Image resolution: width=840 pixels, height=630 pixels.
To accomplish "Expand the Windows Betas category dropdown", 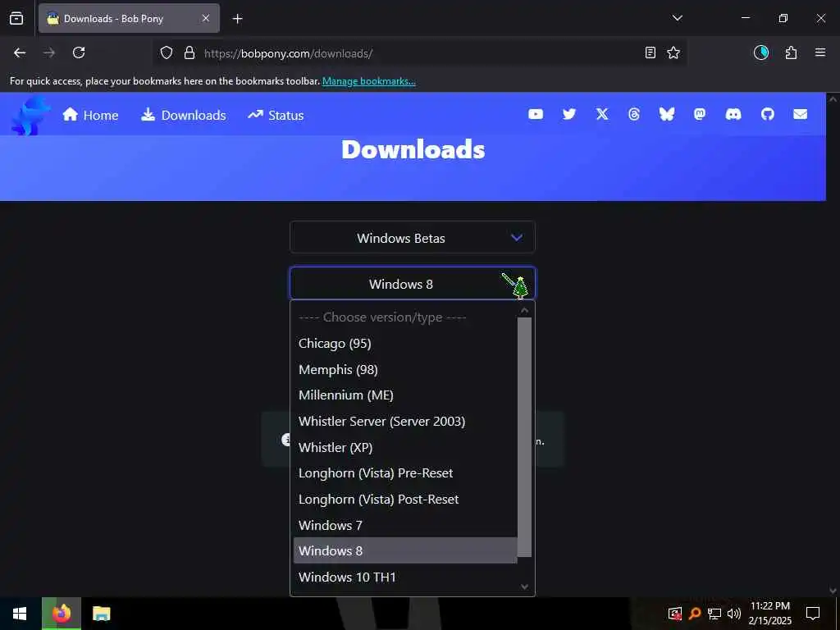I will (x=412, y=237).
